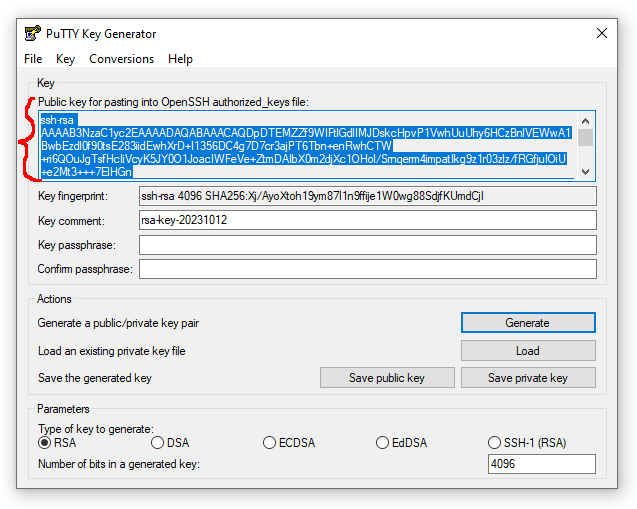Open the File menu
The image size is (637, 509).
[33, 59]
